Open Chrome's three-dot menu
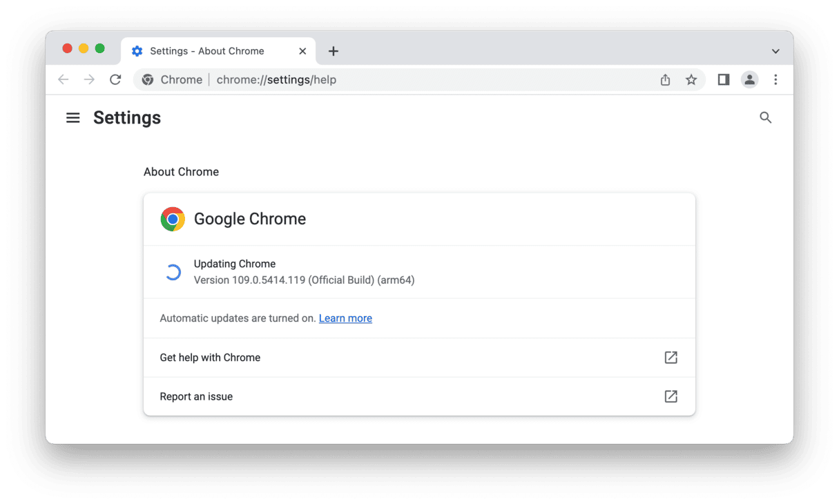The image size is (839, 504). click(x=775, y=80)
